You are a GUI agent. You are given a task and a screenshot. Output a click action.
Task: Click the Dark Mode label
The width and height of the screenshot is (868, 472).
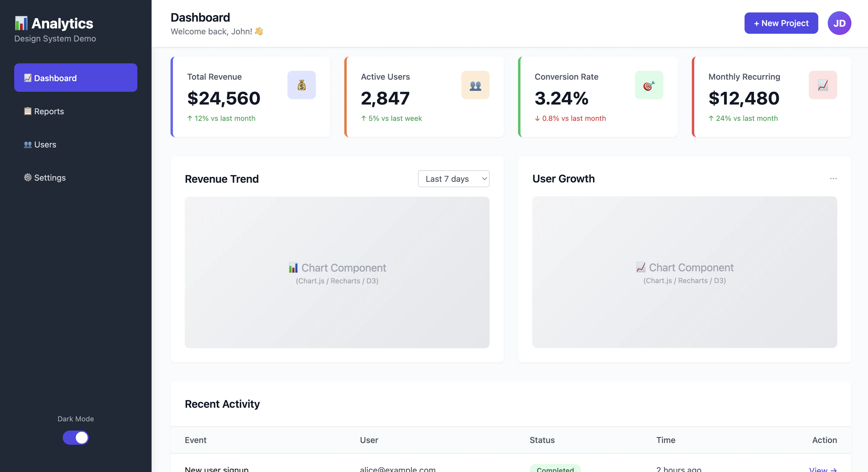point(75,419)
